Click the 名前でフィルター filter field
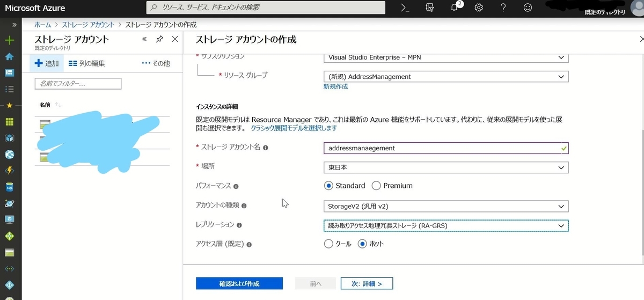The image size is (644, 300). click(78, 84)
